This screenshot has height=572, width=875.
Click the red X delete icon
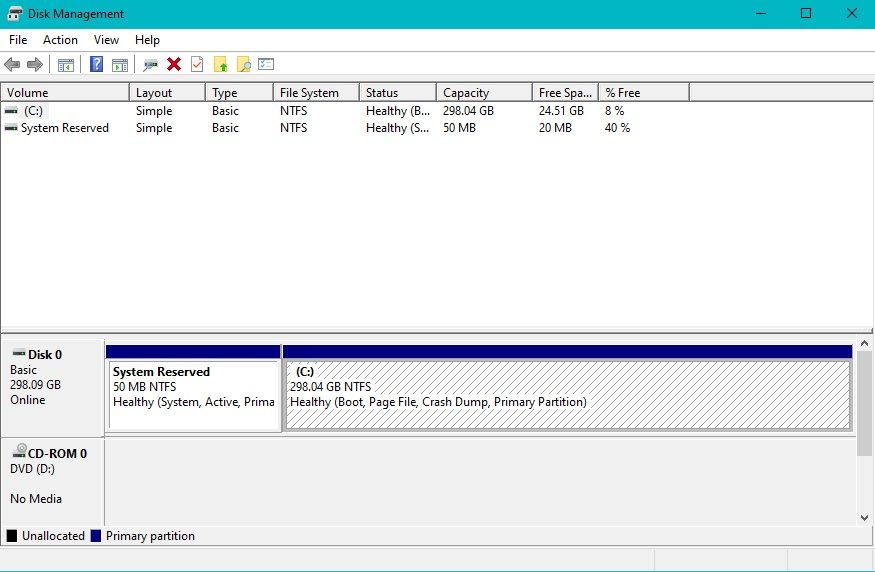pos(174,64)
